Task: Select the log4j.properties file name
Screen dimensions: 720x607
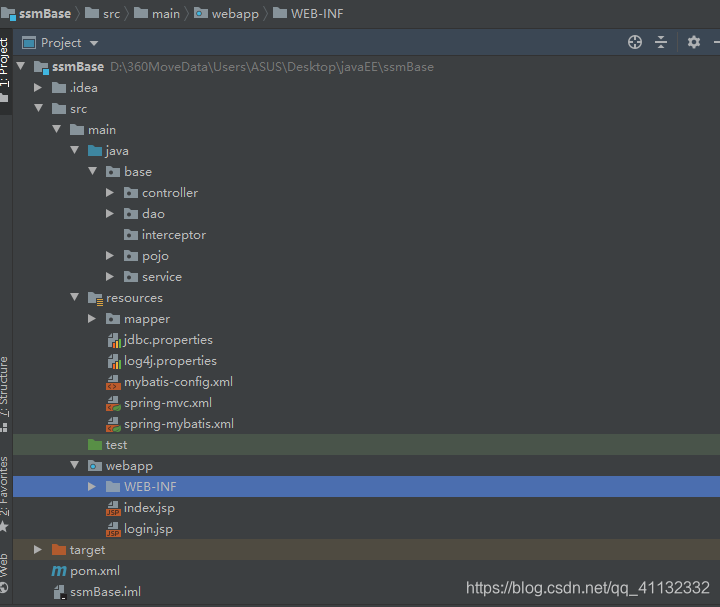Action: click(x=170, y=361)
